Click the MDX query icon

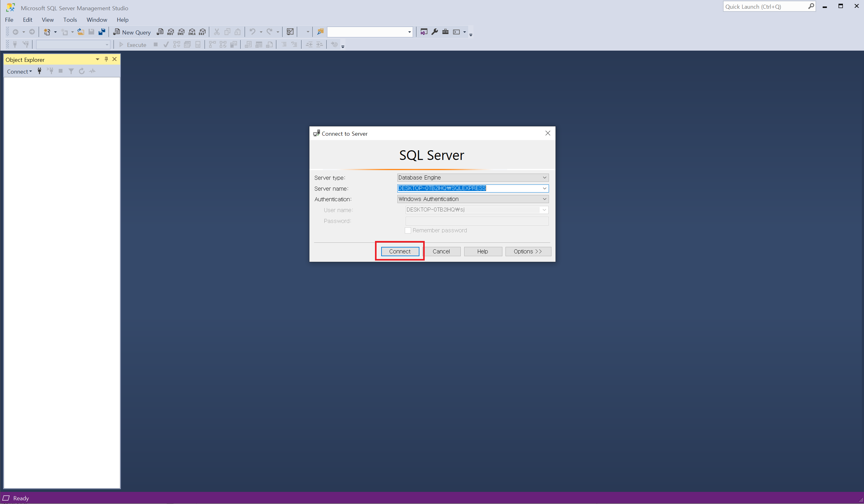[170, 32]
